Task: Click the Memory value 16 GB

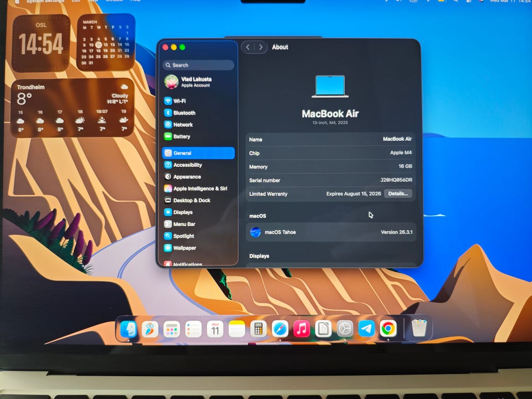Action: [405, 166]
